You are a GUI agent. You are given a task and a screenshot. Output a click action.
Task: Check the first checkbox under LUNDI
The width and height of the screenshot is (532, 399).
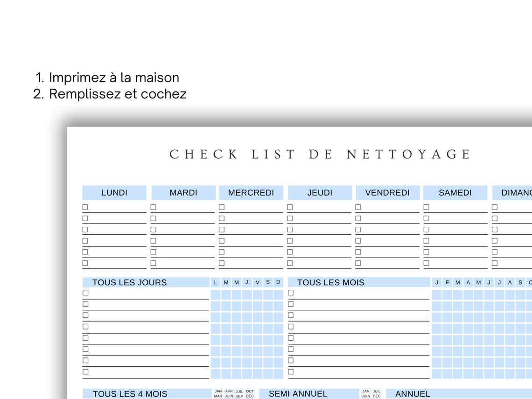[84, 207]
